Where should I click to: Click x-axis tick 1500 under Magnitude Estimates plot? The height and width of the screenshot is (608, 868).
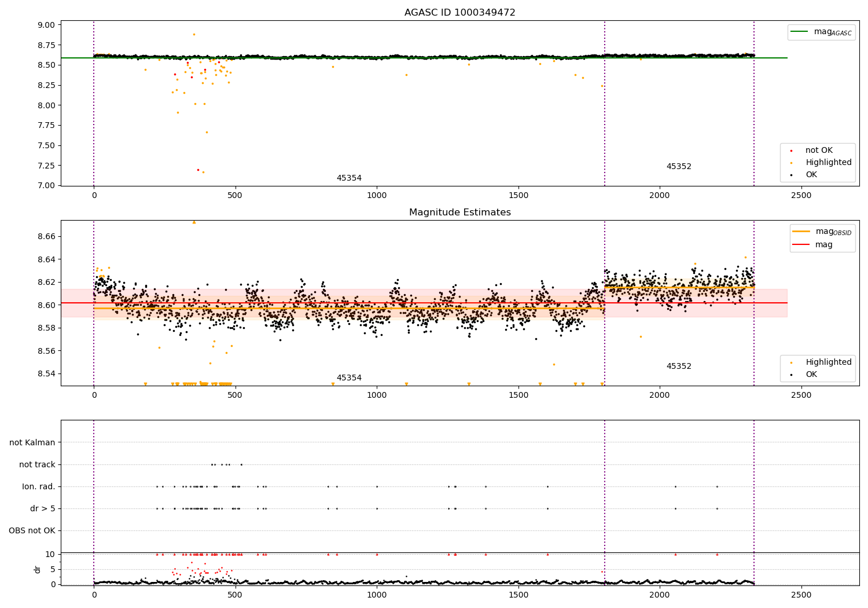pos(518,395)
